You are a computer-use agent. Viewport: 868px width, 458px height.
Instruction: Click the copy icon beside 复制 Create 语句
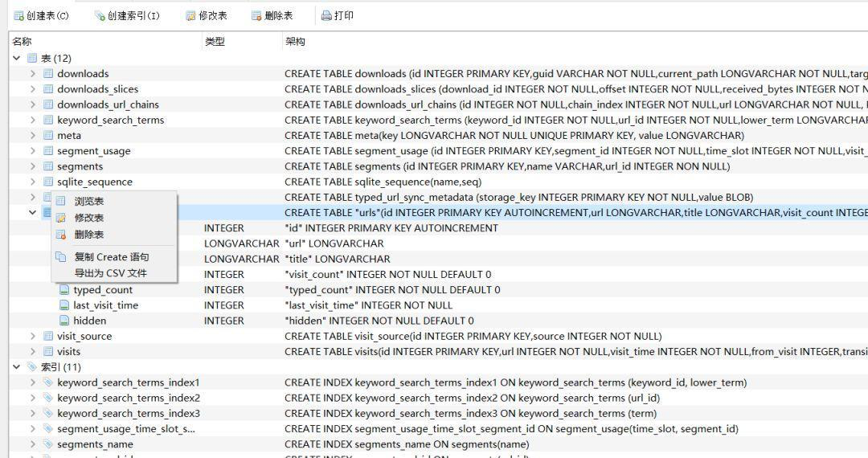[61, 256]
